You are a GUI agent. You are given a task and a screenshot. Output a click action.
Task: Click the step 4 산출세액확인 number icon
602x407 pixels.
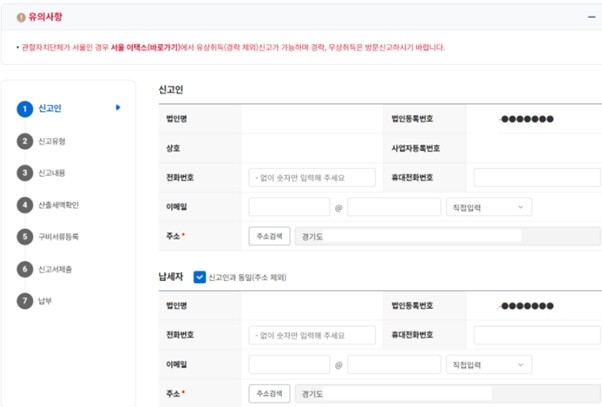click(25, 205)
